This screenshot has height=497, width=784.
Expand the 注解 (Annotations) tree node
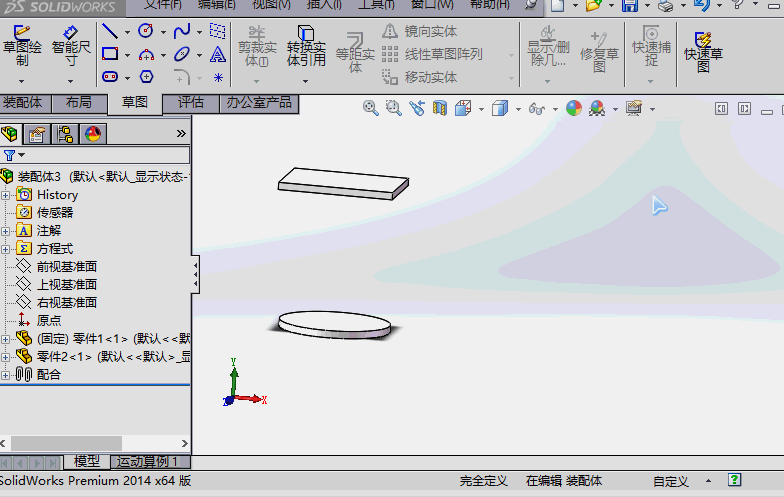[6, 231]
